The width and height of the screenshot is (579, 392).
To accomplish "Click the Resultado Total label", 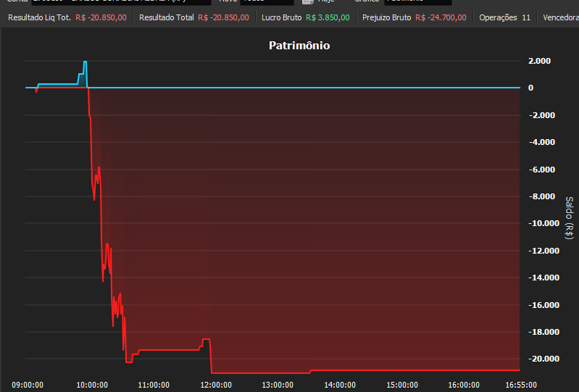I will tap(166, 17).
